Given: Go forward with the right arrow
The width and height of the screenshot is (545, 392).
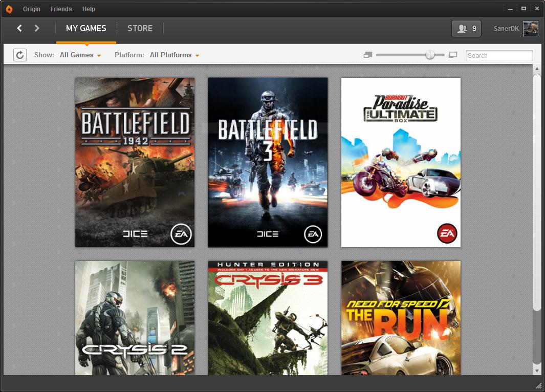Looking at the screenshot, I should (x=36, y=28).
